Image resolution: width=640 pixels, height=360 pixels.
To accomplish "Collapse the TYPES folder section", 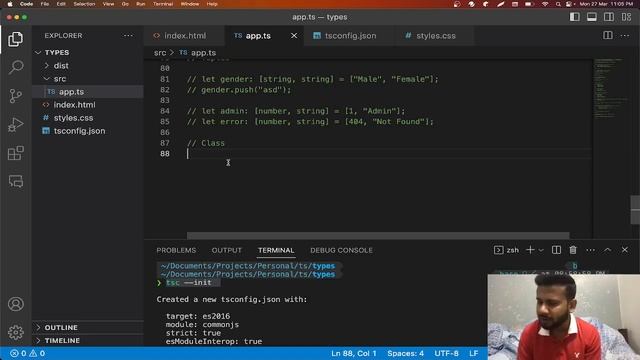I will [x=88, y=53].
